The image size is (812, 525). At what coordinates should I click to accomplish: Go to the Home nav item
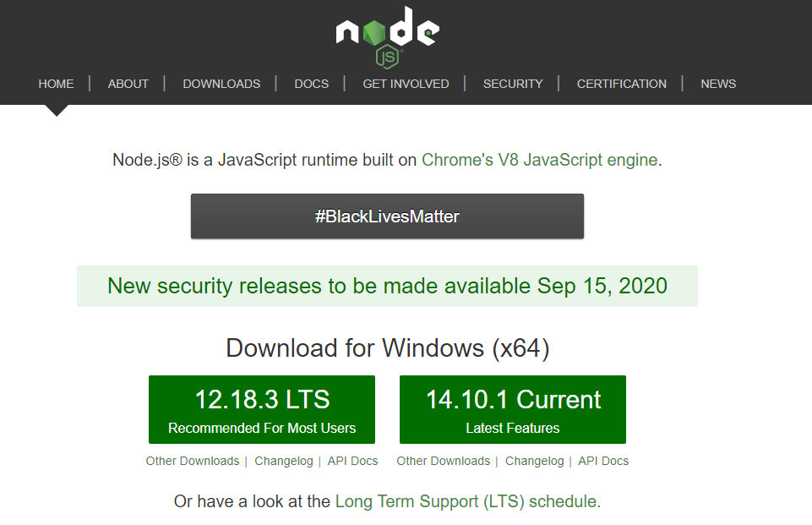56,84
